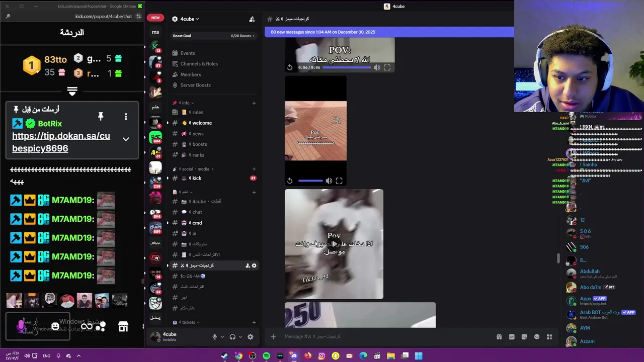This screenshot has height=362, width=644.
Task: Mute the second brick-floor video
Action: point(329,181)
